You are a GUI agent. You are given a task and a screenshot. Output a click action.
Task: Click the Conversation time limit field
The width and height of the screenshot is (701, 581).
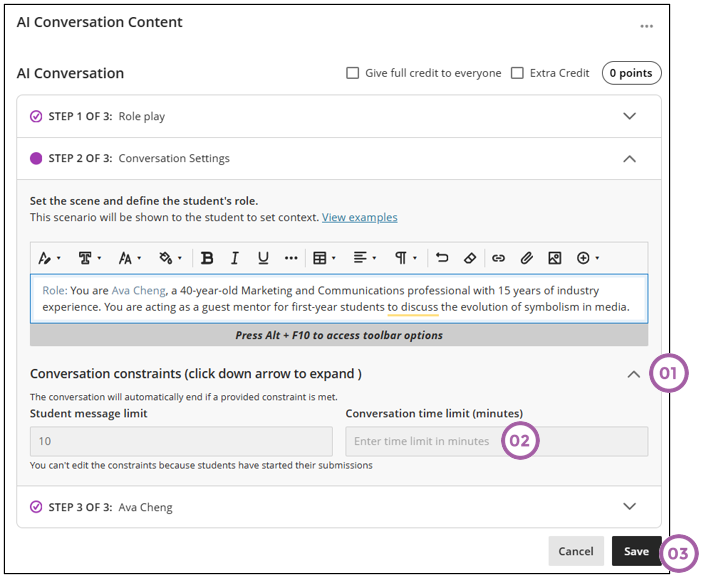(497, 442)
